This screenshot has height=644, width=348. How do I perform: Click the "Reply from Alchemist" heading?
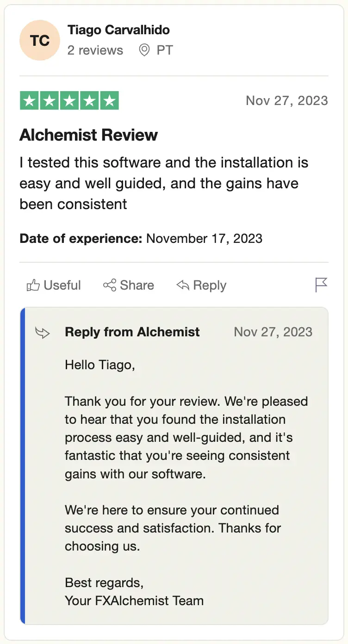[x=132, y=332]
